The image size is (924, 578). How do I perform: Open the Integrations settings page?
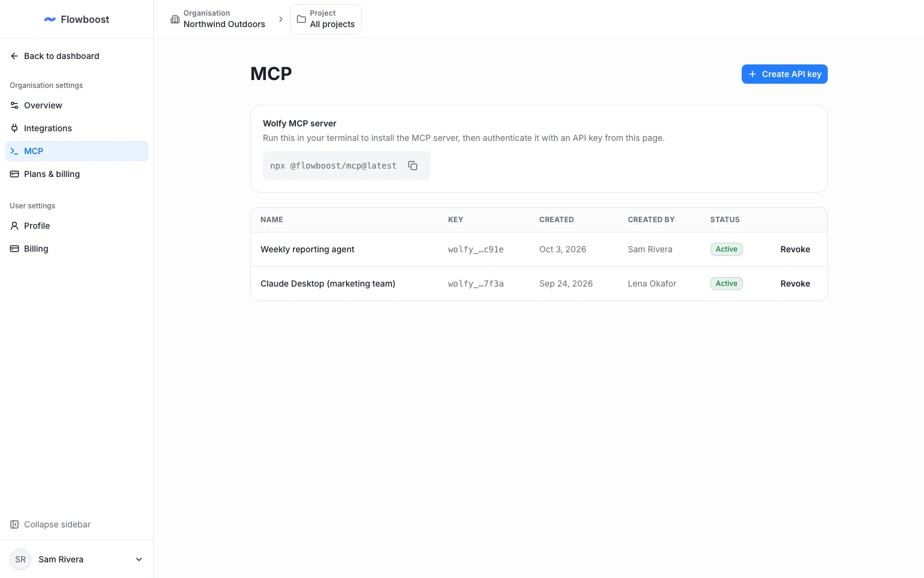pos(76,128)
